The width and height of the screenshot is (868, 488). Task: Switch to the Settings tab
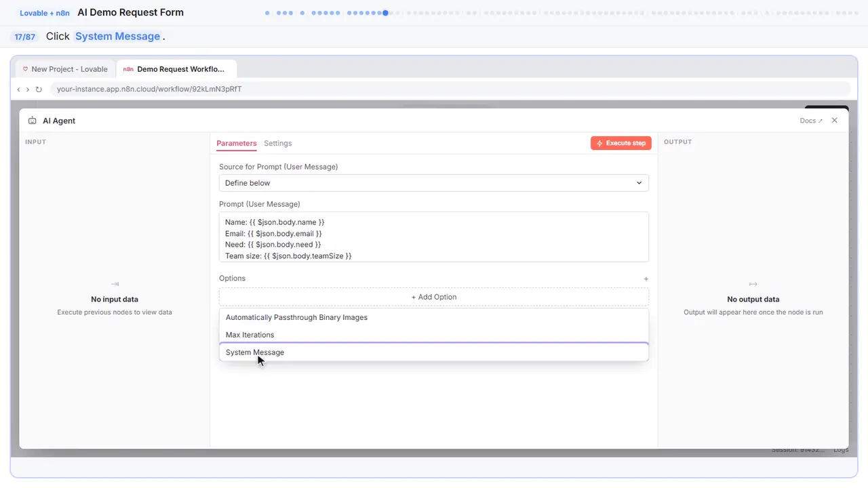click(278, 143)
